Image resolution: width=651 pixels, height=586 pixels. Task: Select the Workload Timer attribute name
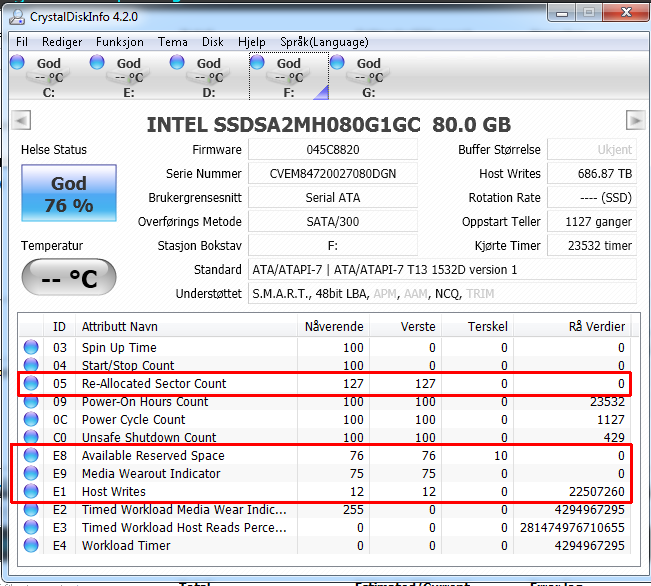point(126,546)
